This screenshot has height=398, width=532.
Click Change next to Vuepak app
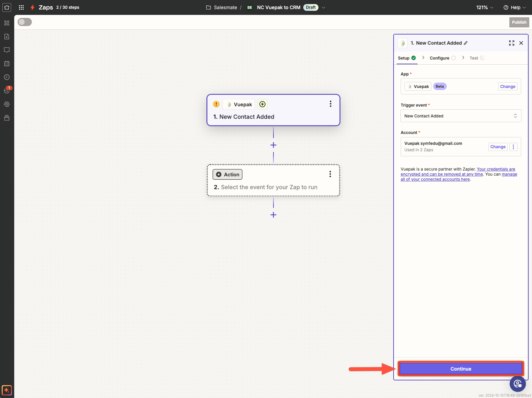(508, 87)
